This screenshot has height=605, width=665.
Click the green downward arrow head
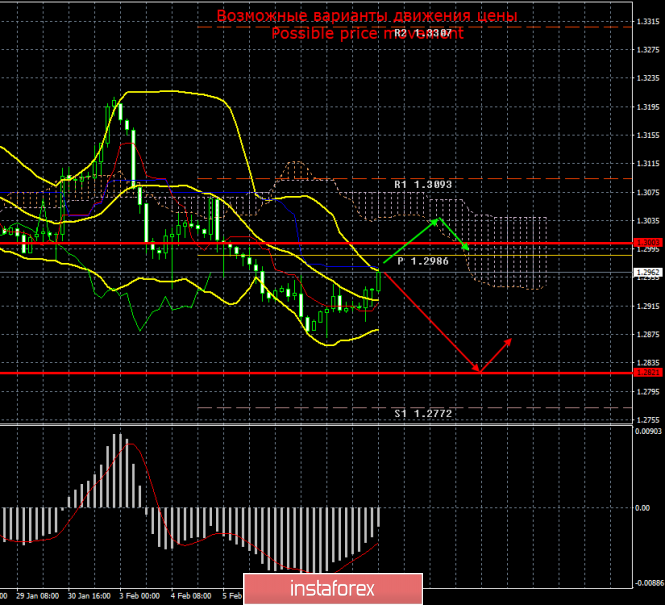pyautogui.click(x=467, y=247)
